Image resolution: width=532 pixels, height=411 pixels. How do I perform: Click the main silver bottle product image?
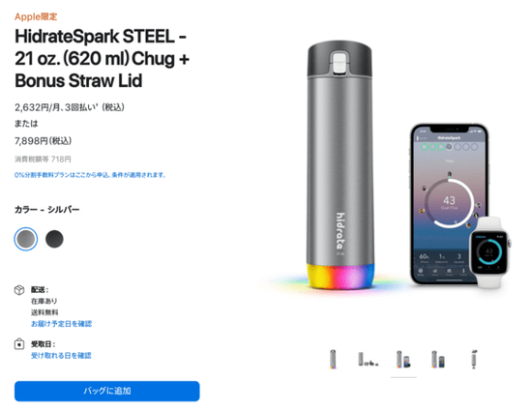coord(340,165)
